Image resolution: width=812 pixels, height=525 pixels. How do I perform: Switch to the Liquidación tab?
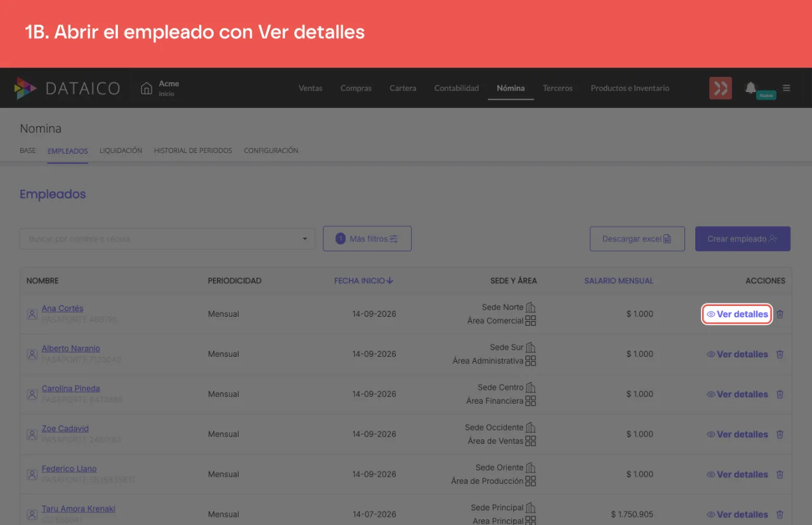coord(121,151)
